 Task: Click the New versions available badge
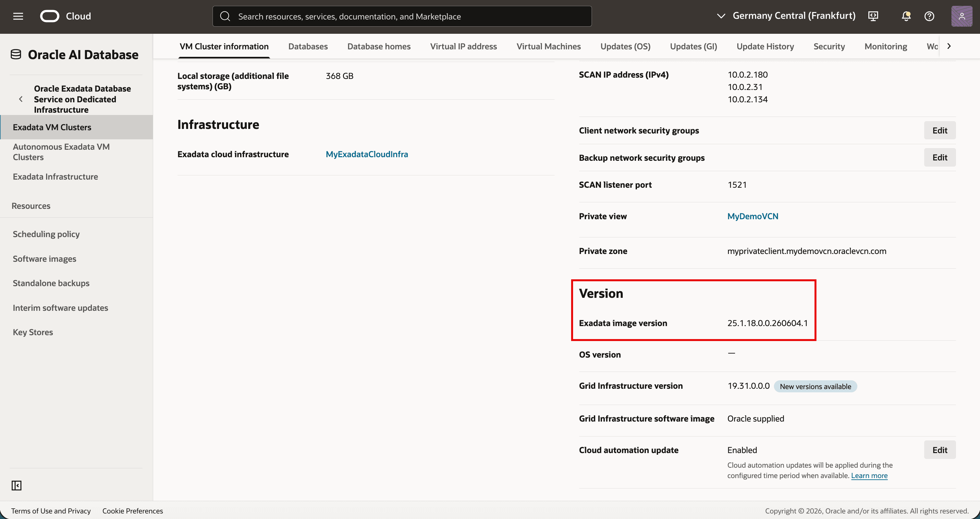point(815,386)
